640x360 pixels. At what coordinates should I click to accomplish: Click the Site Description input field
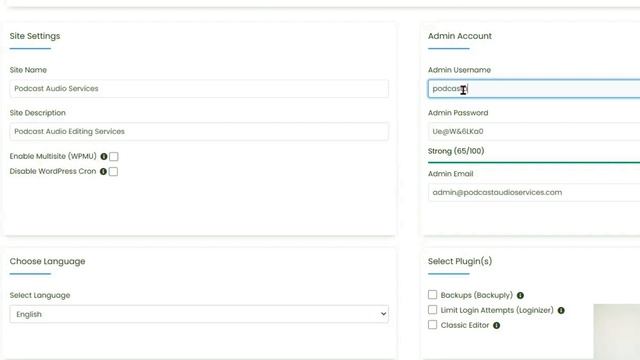[199, 131]
